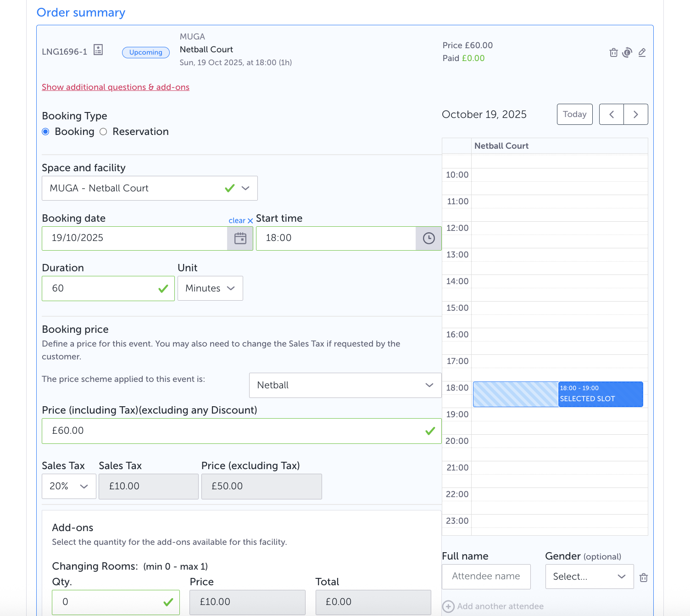
Task: Remove the attendee with the trash icon
Action: [644, 577]
